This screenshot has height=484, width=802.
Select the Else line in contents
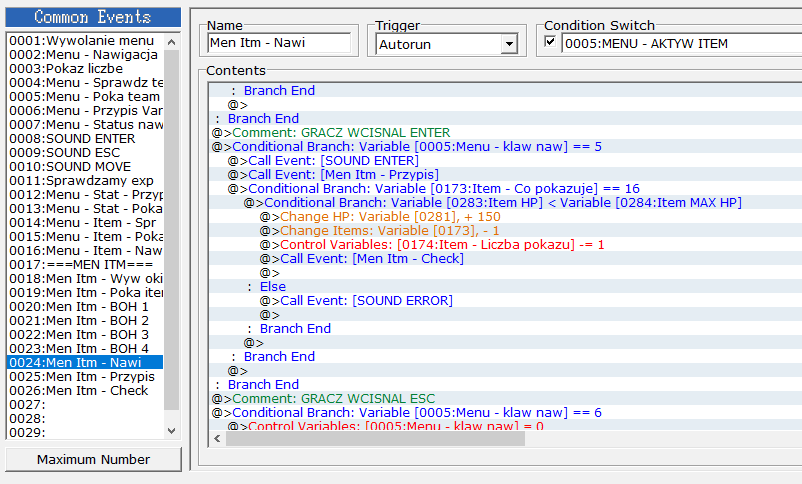[x=505, y=286]
